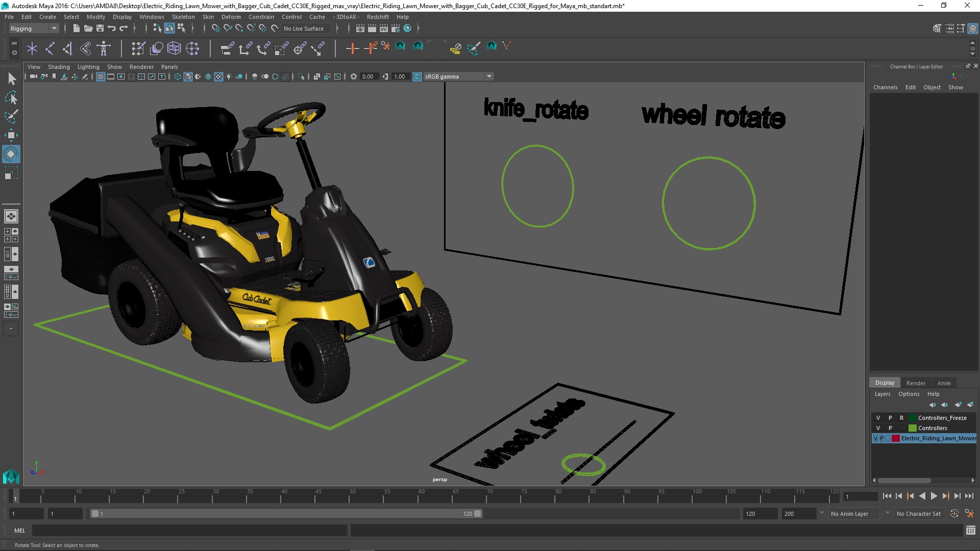Click the arrow Select tool
Viewport: 980px width, 551px height.
click(x=12, y=79)
